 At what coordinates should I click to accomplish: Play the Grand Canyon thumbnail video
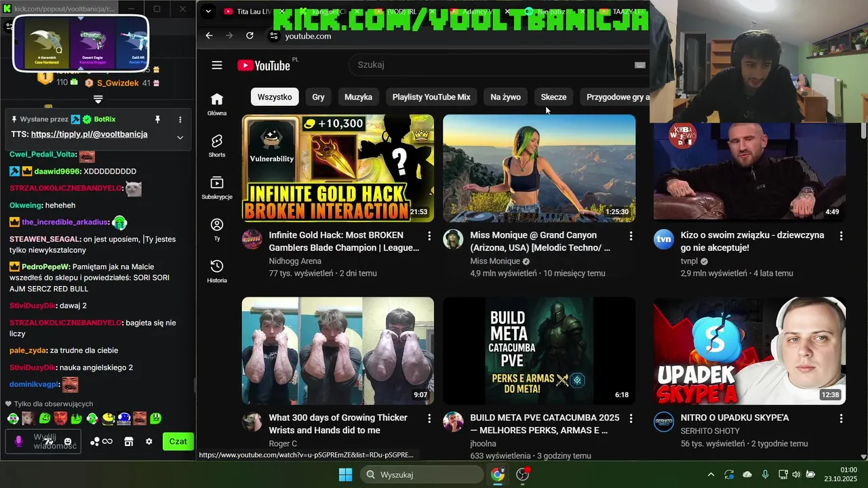point(539,168)
